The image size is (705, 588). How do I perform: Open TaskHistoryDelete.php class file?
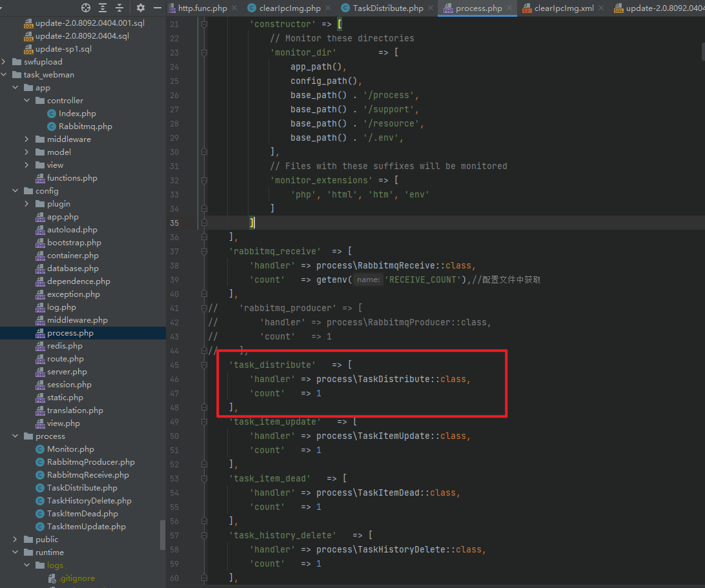[90, 501]
